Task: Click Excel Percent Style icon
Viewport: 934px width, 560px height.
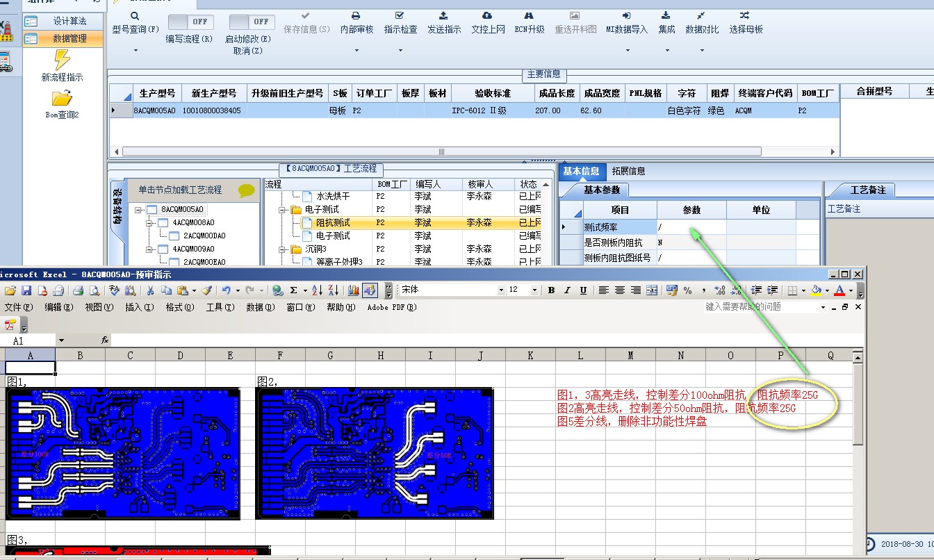Action: pos(687,290)
